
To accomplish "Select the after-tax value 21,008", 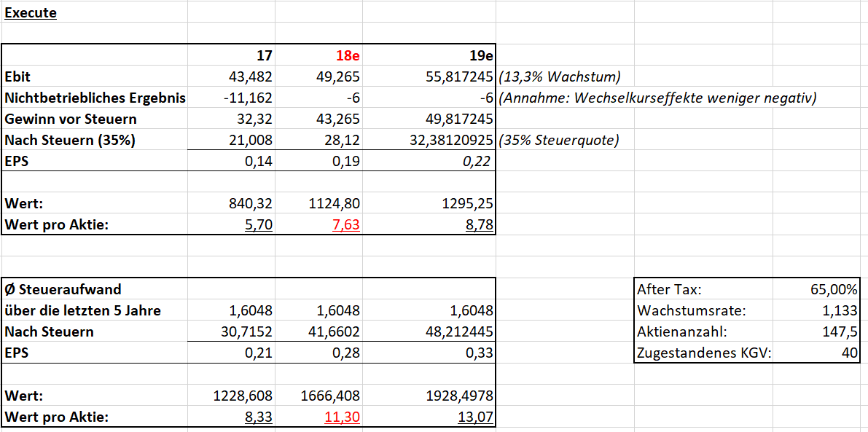I will 250,141.
